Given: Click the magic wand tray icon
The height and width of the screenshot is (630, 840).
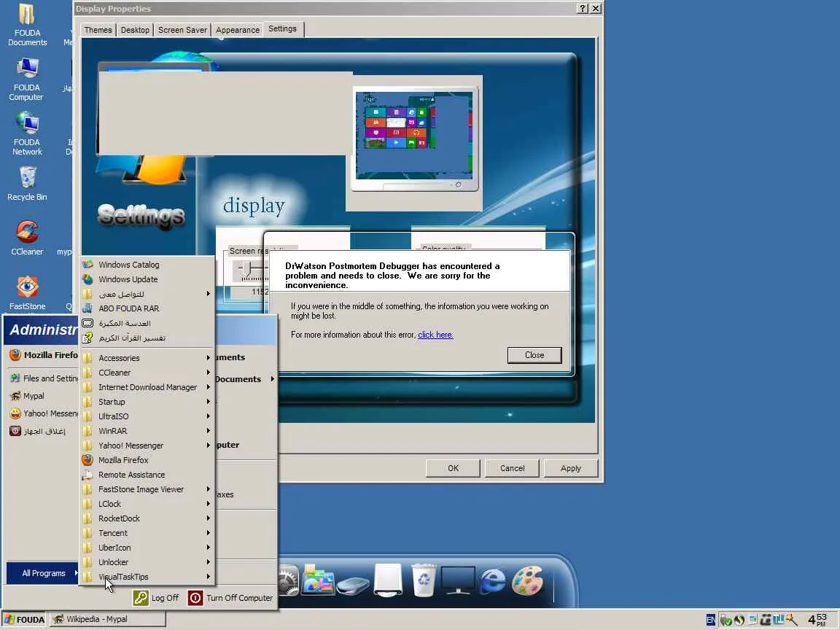Looking at the screenshot, I should [792, 620].
